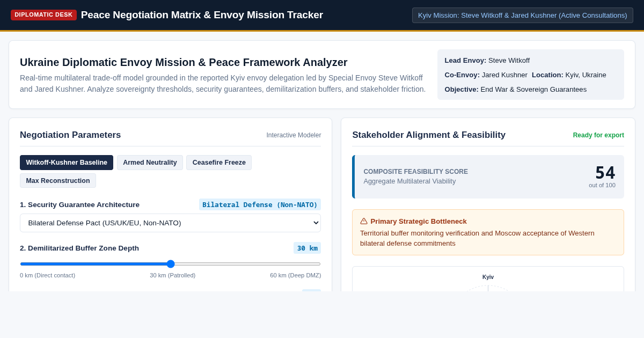Click the 'Kyiv' radar chart axis label
Image resolution: width=644 pixels, height=338 pixels.
pyautogui.click(x=488, y=277)
